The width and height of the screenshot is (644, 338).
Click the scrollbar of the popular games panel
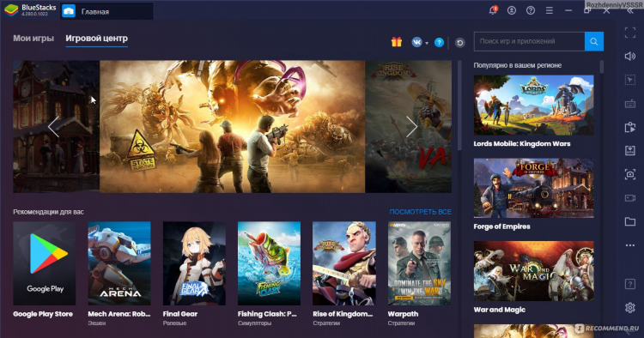[602, 67]
